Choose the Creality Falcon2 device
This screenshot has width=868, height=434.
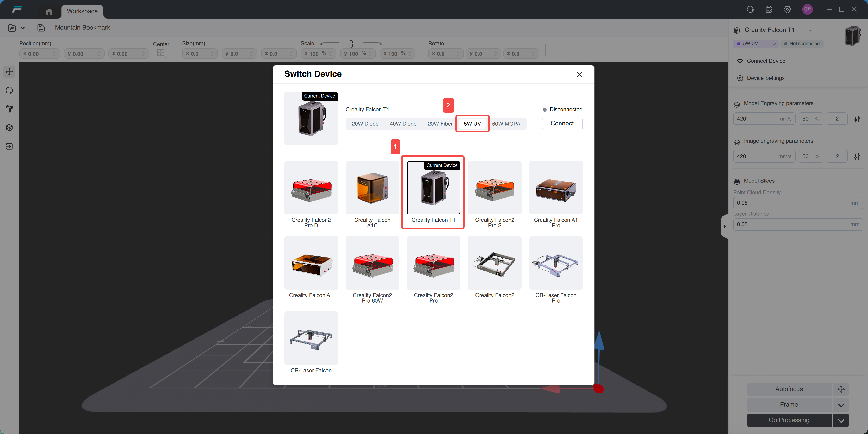coord(495,267)
